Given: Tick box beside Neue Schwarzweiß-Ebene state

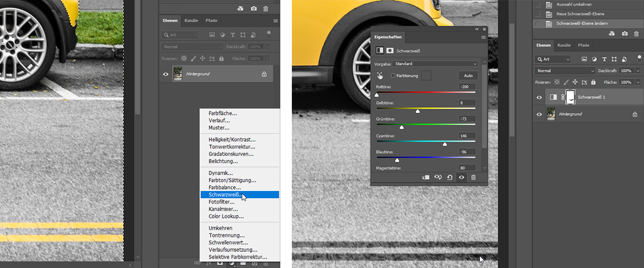Looking at the screenshot, I should [538, 14].
